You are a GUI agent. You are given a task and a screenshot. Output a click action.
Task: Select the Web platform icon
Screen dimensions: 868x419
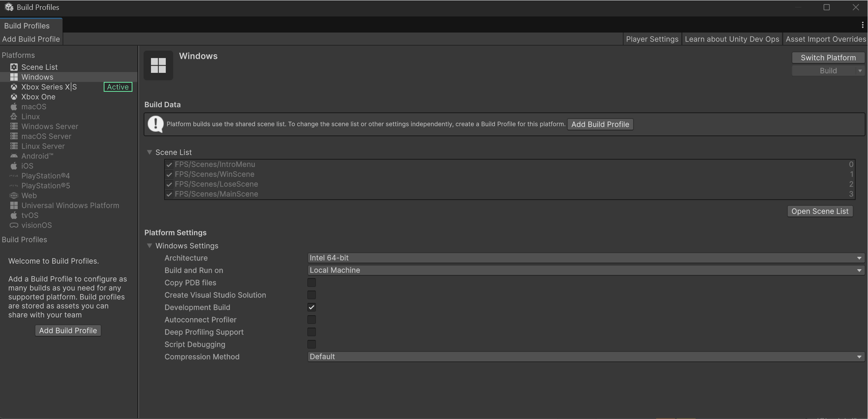[14, 196]
